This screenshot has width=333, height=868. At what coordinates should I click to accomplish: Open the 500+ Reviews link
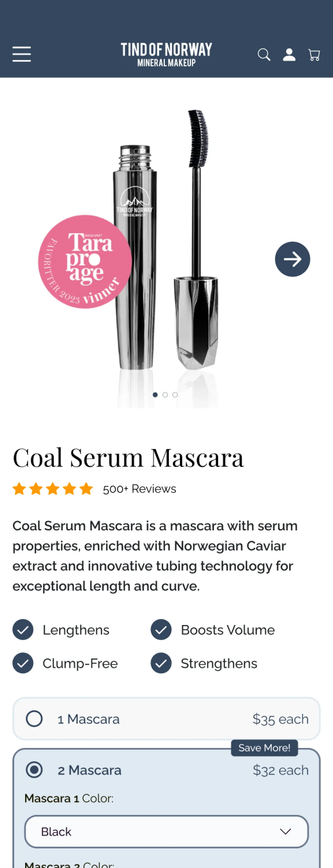[x=139, y=489]
